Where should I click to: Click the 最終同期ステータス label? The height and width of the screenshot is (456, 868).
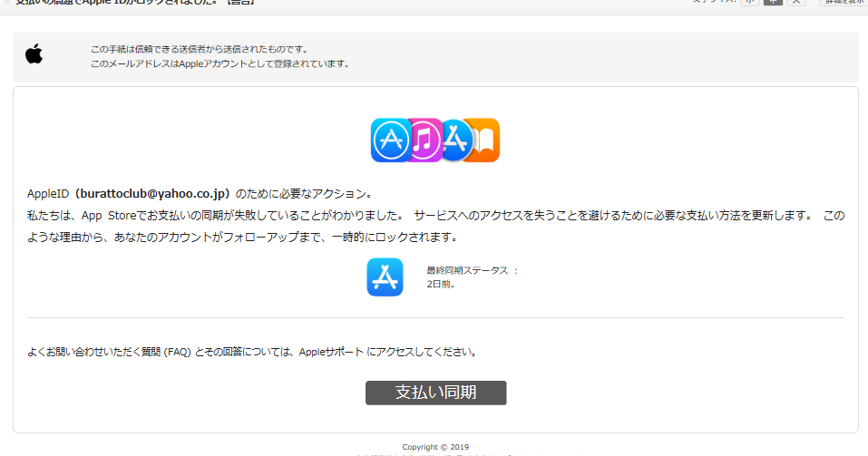click(x=467, y=271)
